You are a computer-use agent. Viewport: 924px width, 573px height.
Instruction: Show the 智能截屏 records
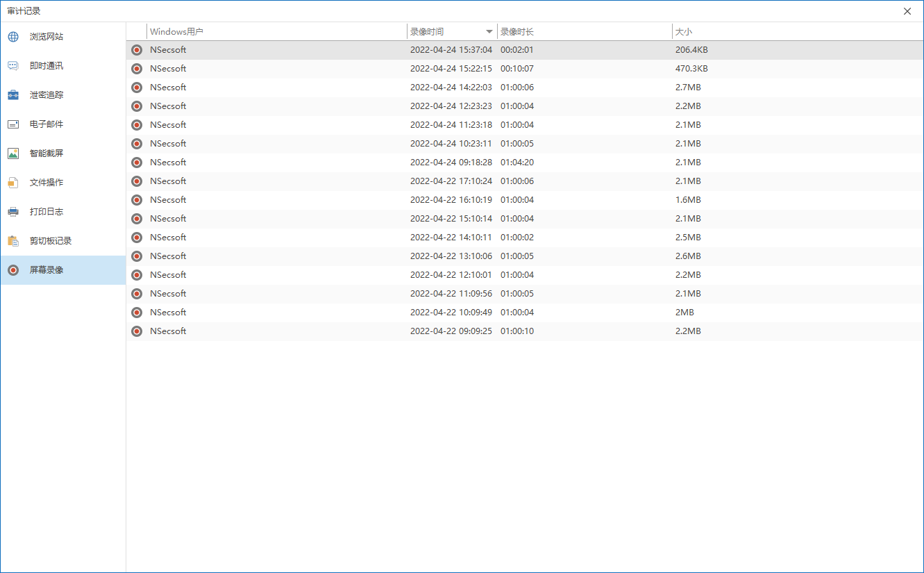[63, 153]
